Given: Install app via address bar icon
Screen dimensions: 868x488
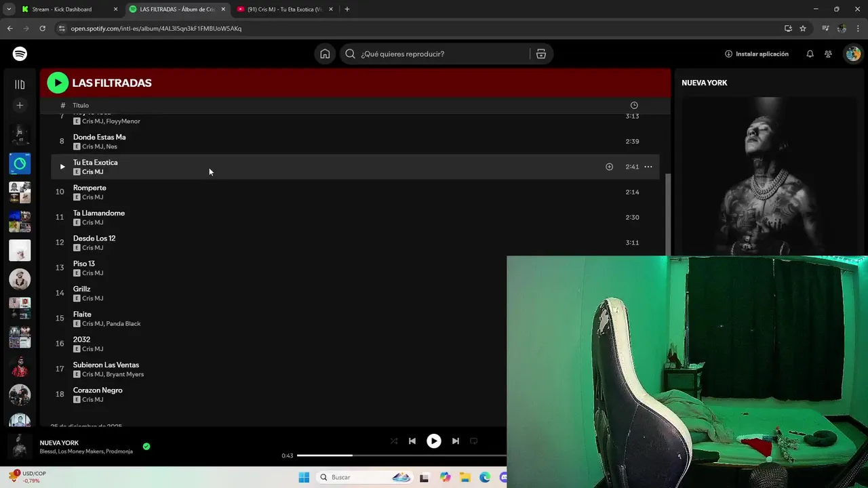Looking at the screenshot, I should pos(788,28).
